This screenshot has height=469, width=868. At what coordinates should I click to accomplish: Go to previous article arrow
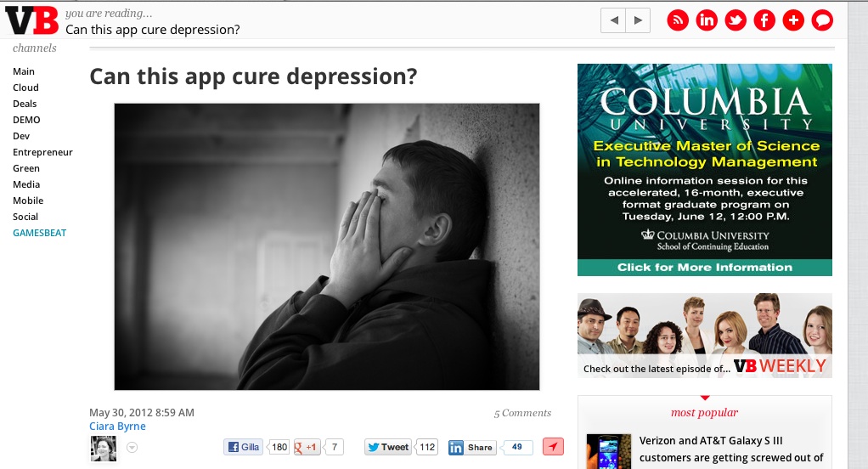coord(613,20)
